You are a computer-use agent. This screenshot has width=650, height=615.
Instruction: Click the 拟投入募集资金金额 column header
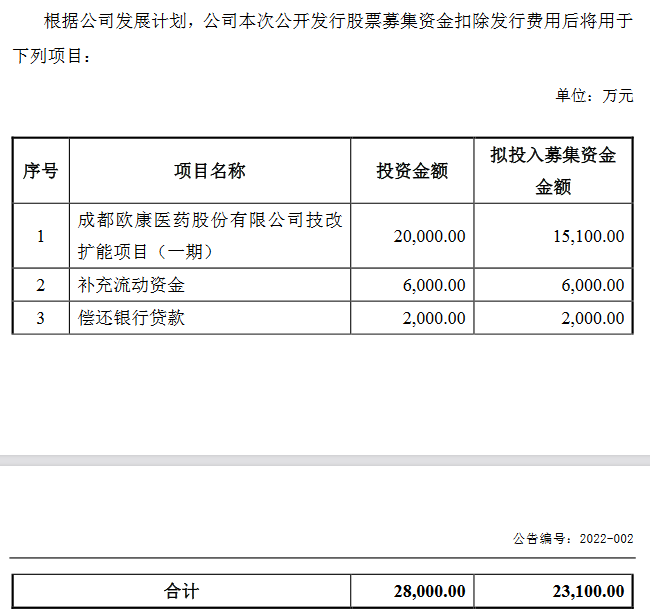click(x=553, y=171)
